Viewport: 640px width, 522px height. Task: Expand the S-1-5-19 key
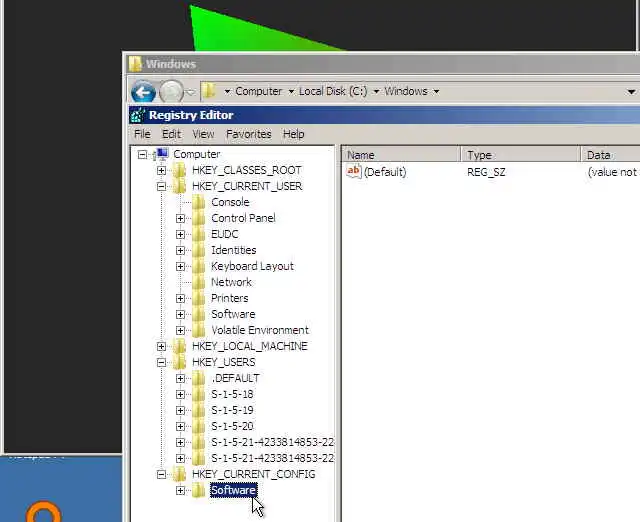point(180,411)
